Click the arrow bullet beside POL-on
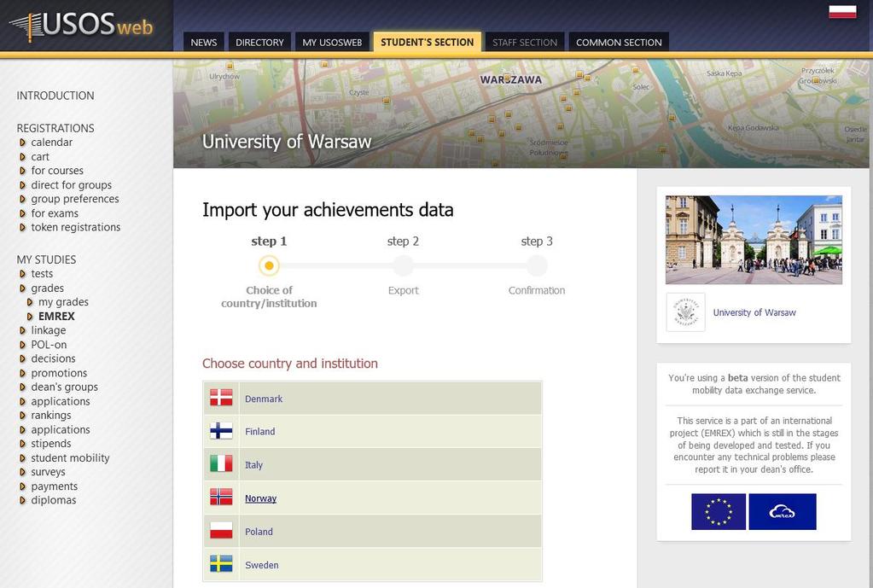 point(22,346)
